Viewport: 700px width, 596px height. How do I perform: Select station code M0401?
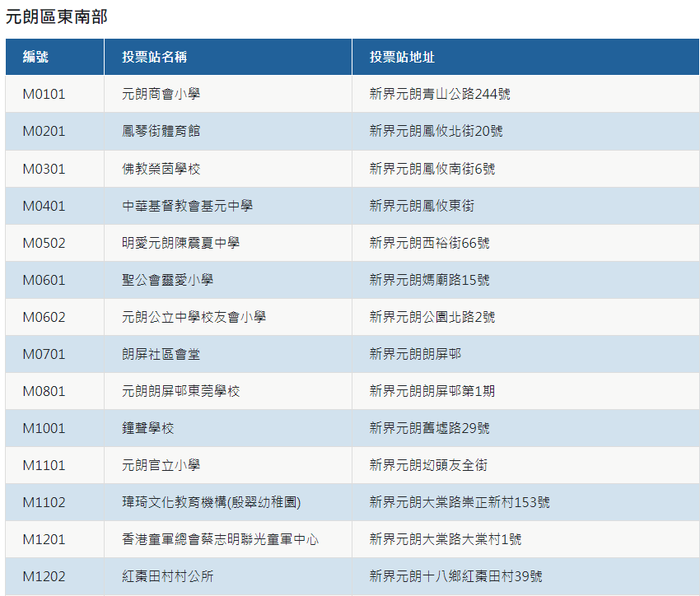click(x=44, y=206)
